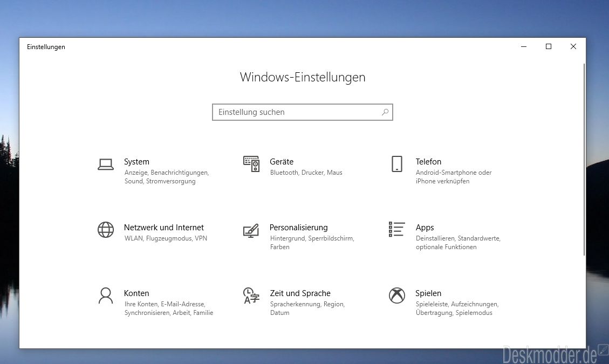Click the Geräte keyboard and speaker icon
609x364 pixels.
tap(251, 164)
